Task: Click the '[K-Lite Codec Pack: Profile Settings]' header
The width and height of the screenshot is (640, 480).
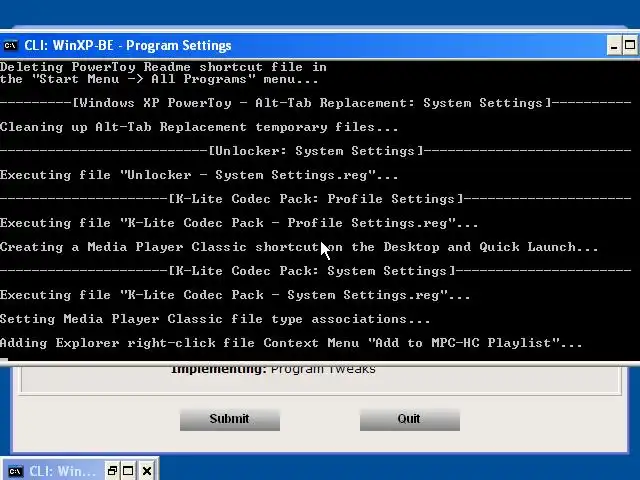Action: [x=316, y=199]
